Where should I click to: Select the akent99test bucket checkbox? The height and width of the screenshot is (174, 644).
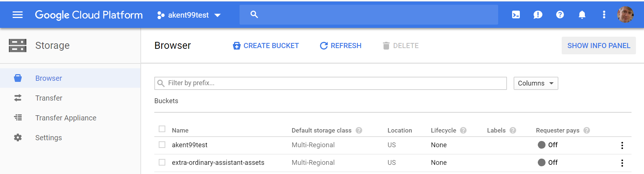pyautogui.click(x=162, y=145)
